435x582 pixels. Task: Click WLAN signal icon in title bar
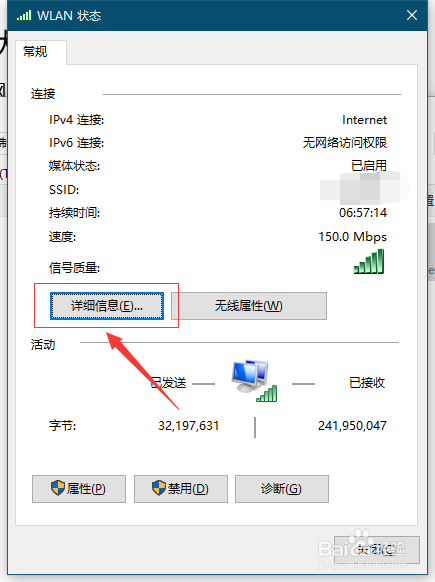pos(24,15)
